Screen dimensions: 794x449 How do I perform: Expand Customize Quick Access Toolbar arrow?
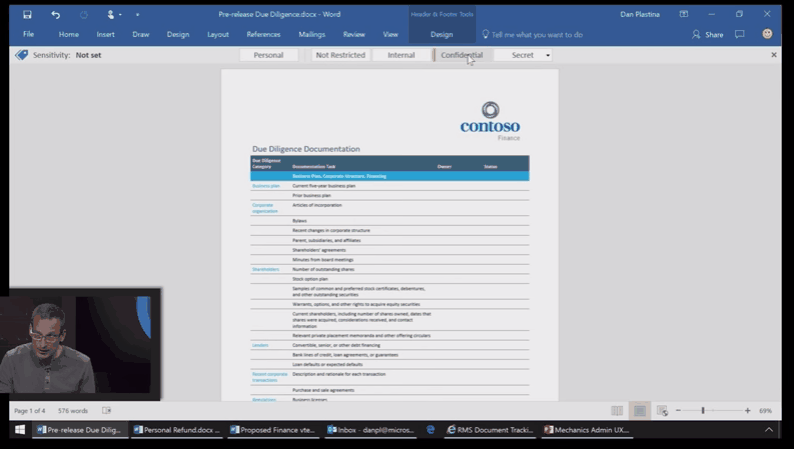pos(137,15)
